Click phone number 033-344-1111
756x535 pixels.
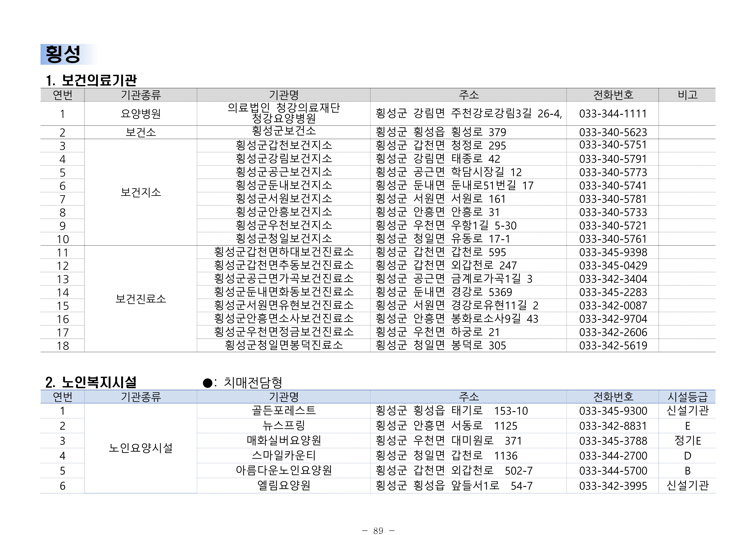(613, 114)
